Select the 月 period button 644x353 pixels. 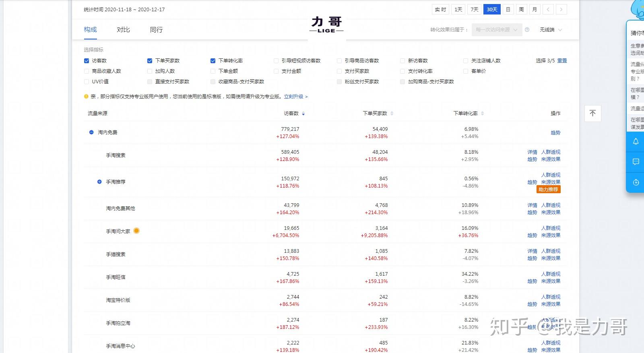coord(535,9)
